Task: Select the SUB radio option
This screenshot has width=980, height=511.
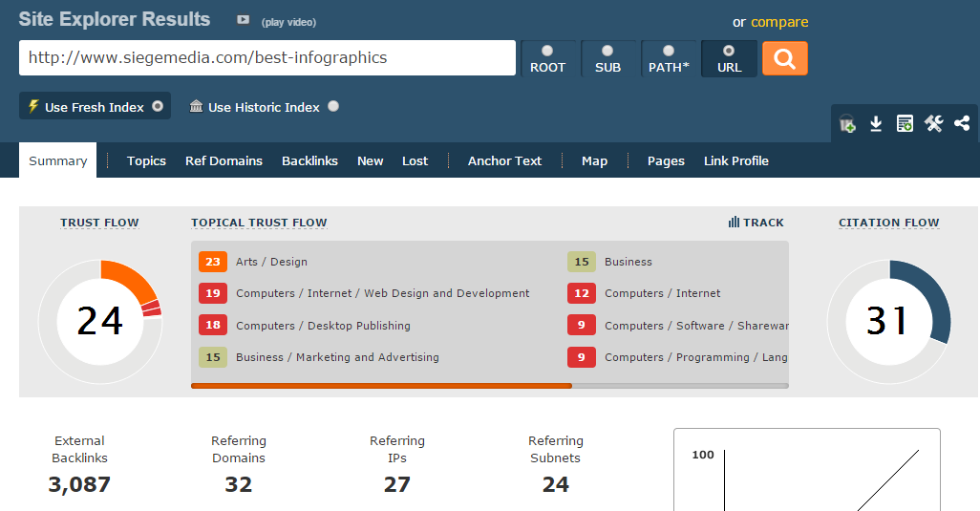Action: pyautogui.click(x=607, y=51)
